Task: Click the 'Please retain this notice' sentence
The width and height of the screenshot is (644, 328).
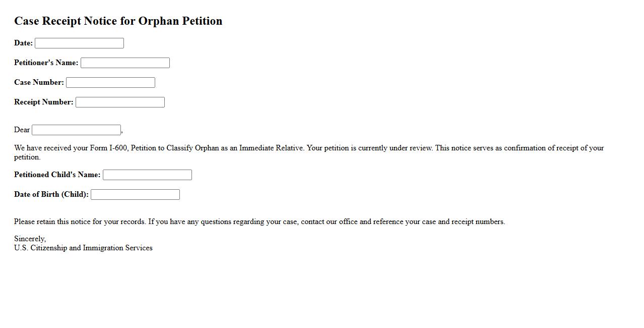Action: click(x=80, y=222)
